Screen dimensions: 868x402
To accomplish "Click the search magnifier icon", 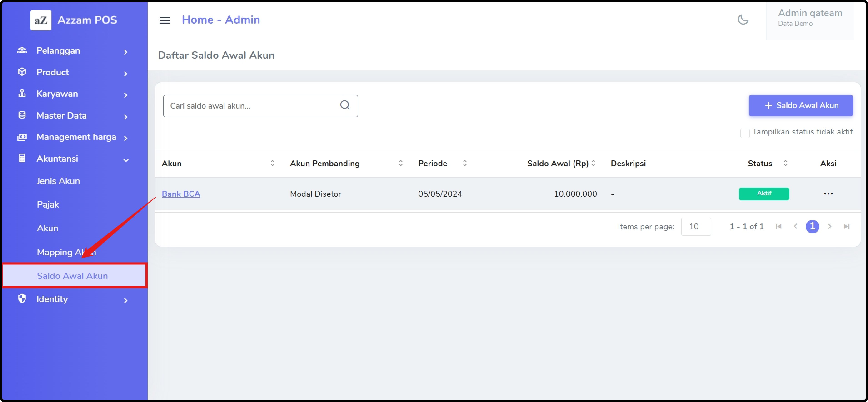I will click(345, 105).
